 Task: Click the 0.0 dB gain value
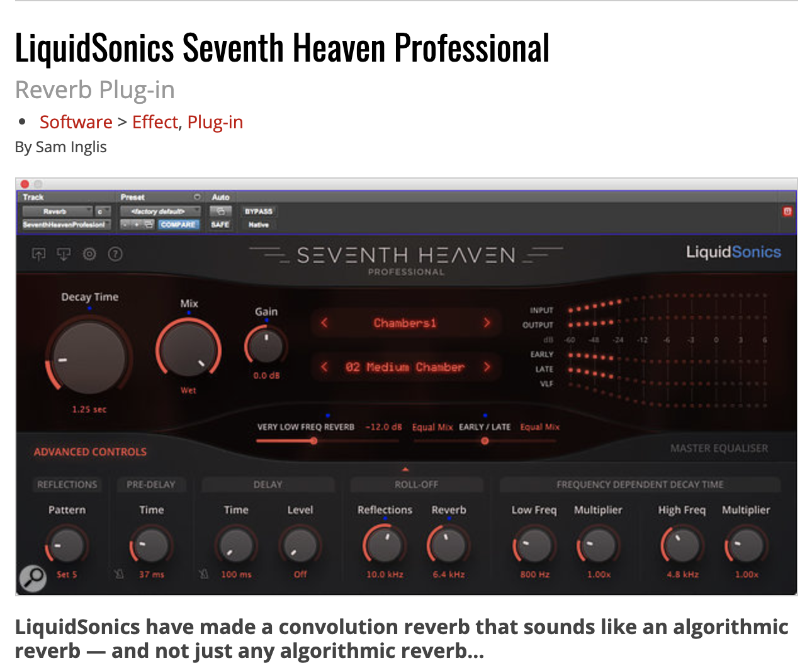coord(266,376)
